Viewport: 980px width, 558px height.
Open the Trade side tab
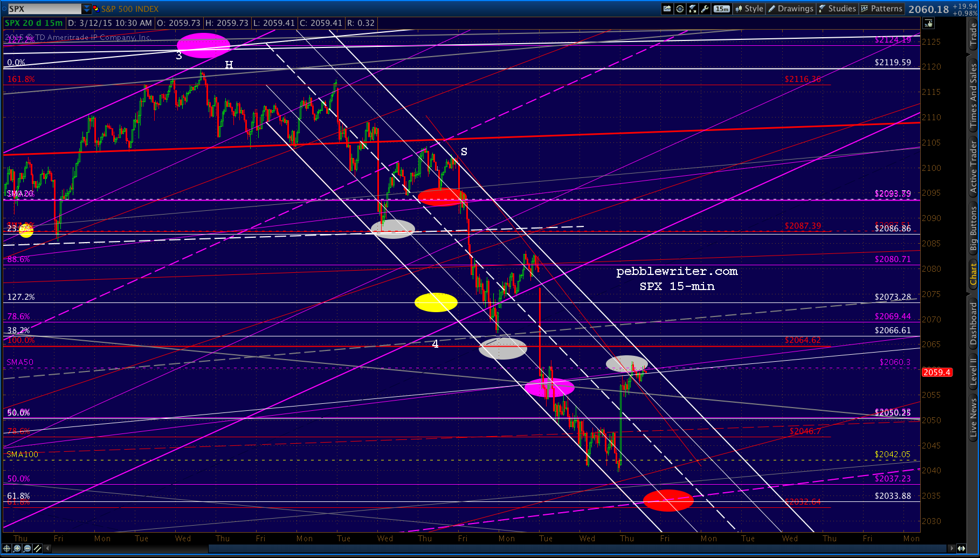(x=973, y=35)
